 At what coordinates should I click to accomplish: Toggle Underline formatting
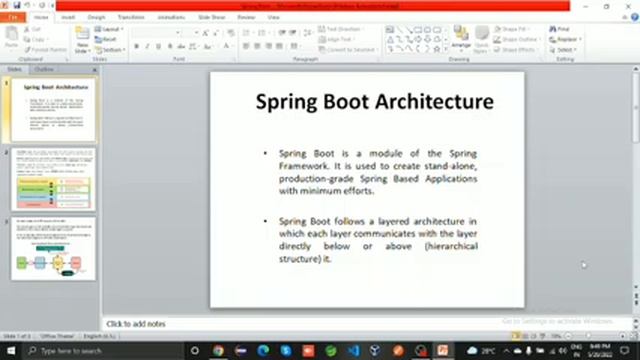coord(158,46)
